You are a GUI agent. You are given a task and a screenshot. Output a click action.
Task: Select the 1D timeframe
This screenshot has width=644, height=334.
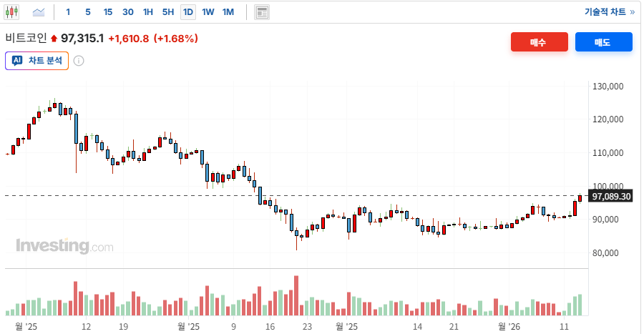tap(188, 12)
